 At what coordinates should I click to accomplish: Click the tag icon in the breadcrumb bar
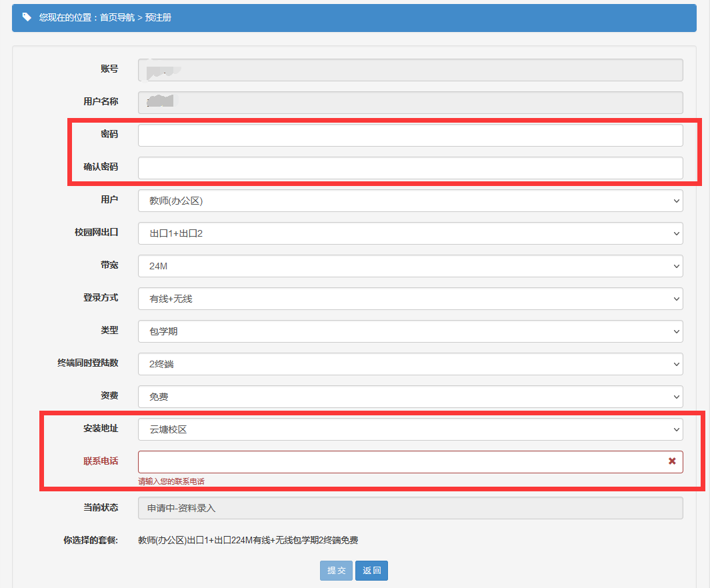coord(27,17)
